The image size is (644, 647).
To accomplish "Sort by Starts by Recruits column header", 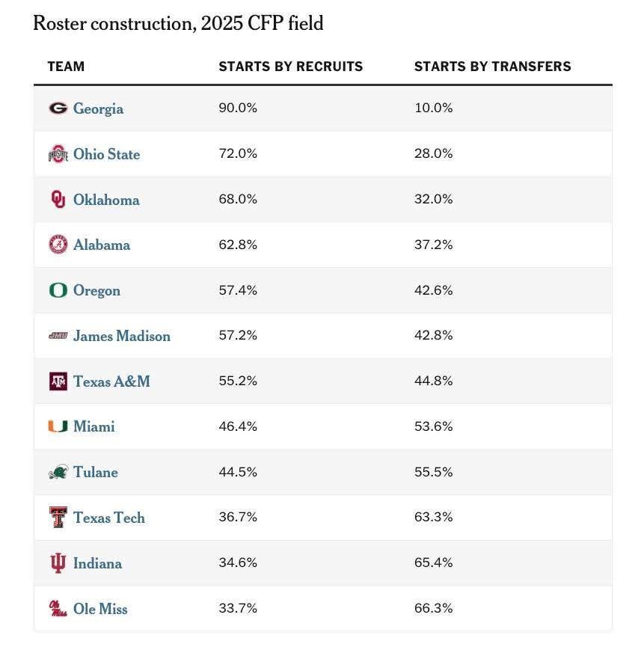I will pyautogui.click(x=291, y=67).
